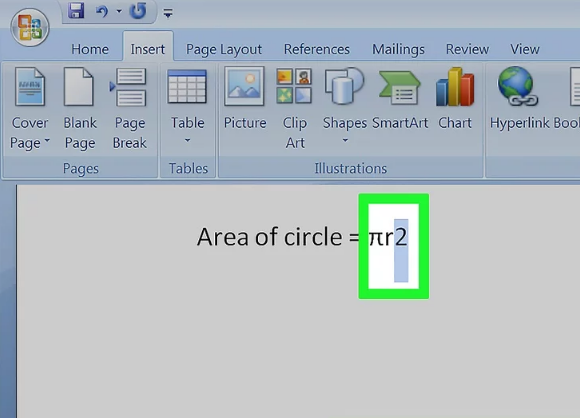Undo the last action
The height and width of the screenshot is (418, 580).
[x=102, y=11]
